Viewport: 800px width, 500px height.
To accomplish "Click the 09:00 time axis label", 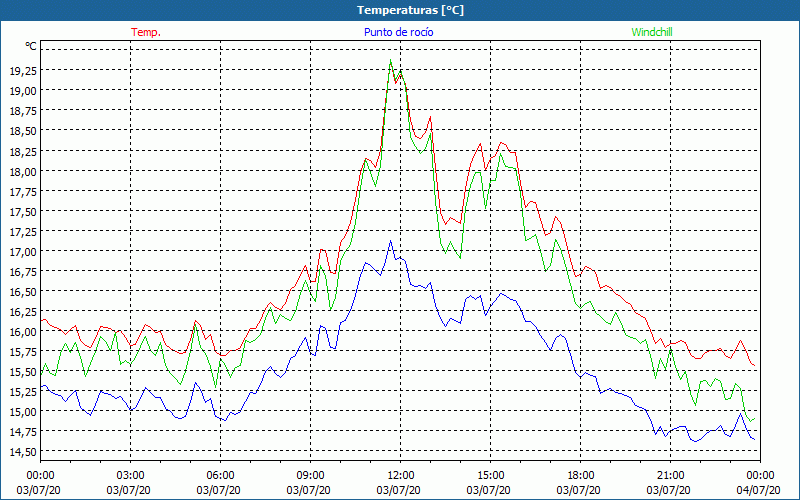I will (x=310, y=476).
